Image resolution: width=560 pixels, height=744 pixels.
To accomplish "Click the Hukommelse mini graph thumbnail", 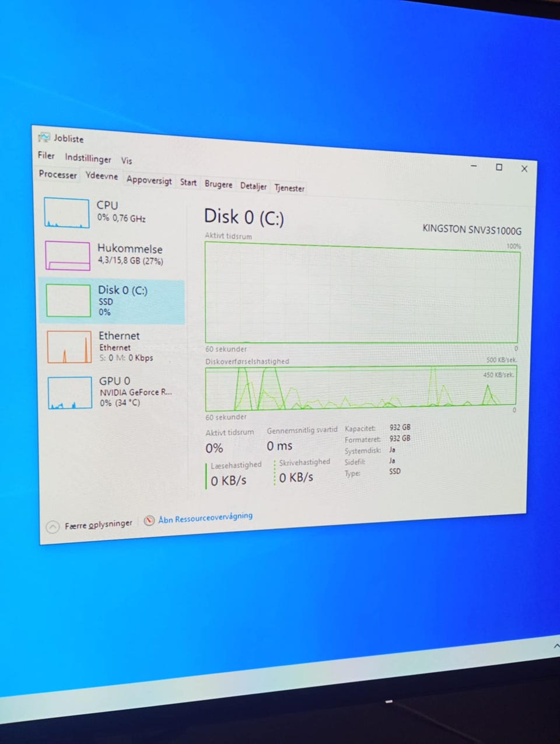I will click(x=68, y=256).
